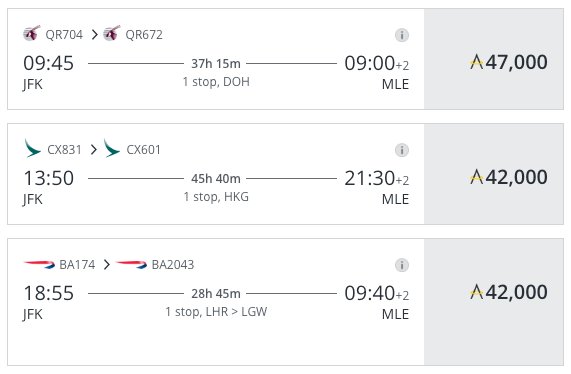
Task: Choose the 42,000 Avios British Airways fare
Action: click(493, 302)
